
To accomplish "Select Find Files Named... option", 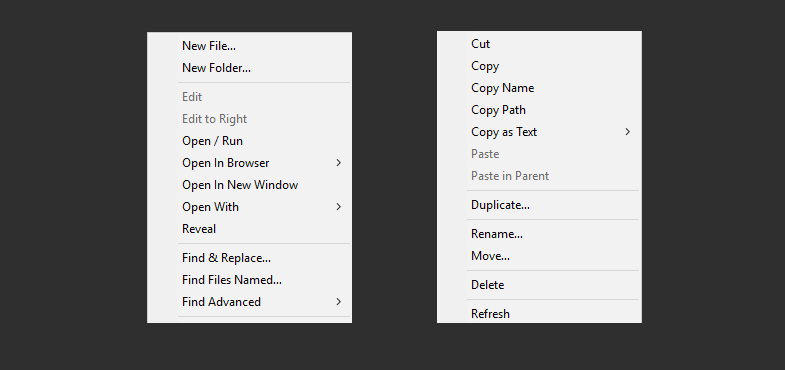I will [249, 280].
